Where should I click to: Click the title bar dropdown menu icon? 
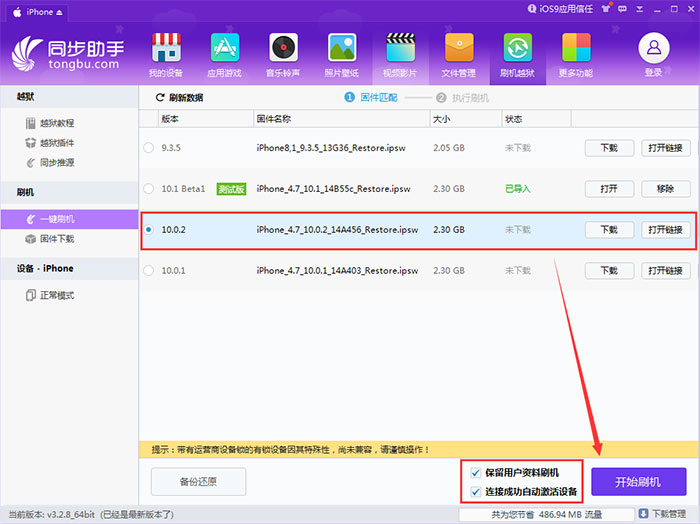click(x=640, y=9)
